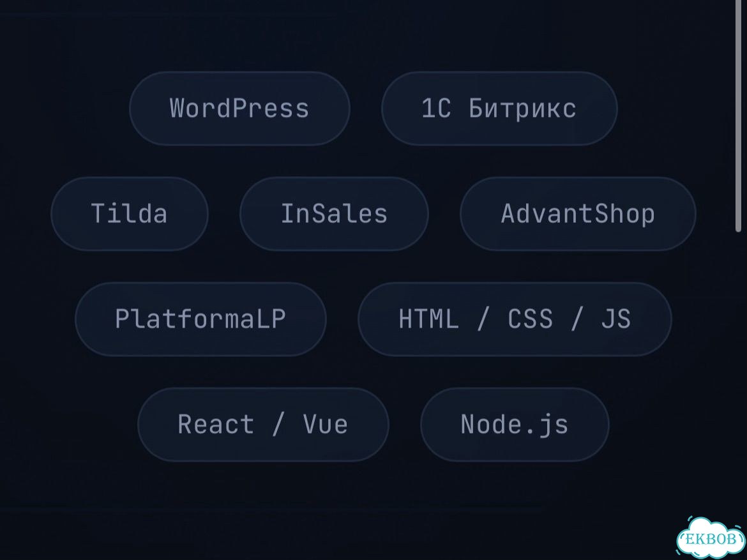Click the React / Vue tag
747x560 pixels.
tap(263, 424)
